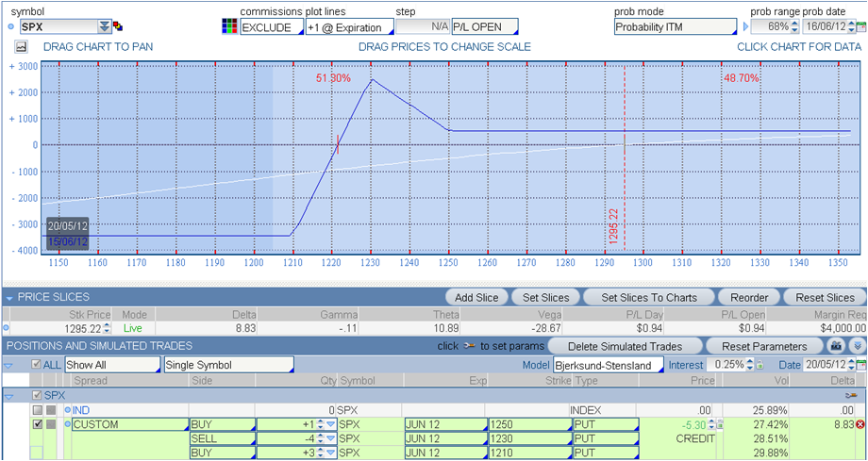Open the Single Symbol dropdown
This screenshot has height=461, width=868.
click(228, 365)
